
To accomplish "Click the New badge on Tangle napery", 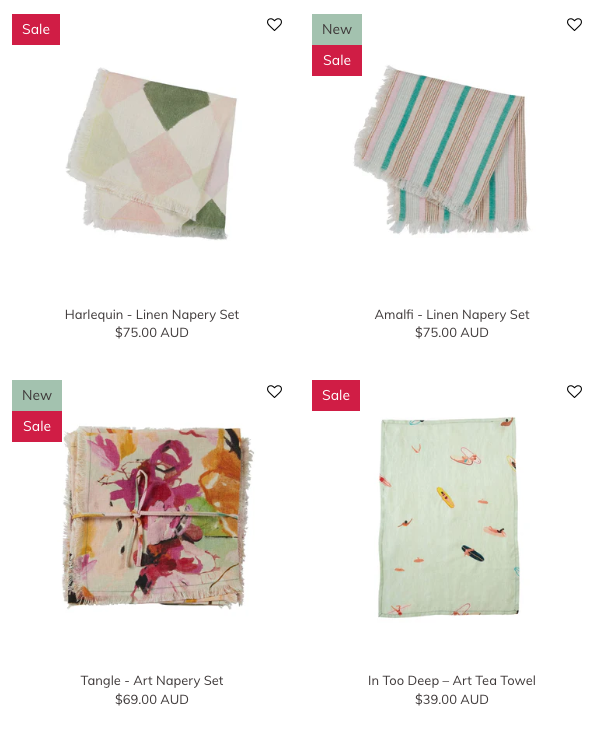I will tap(37, 395).
